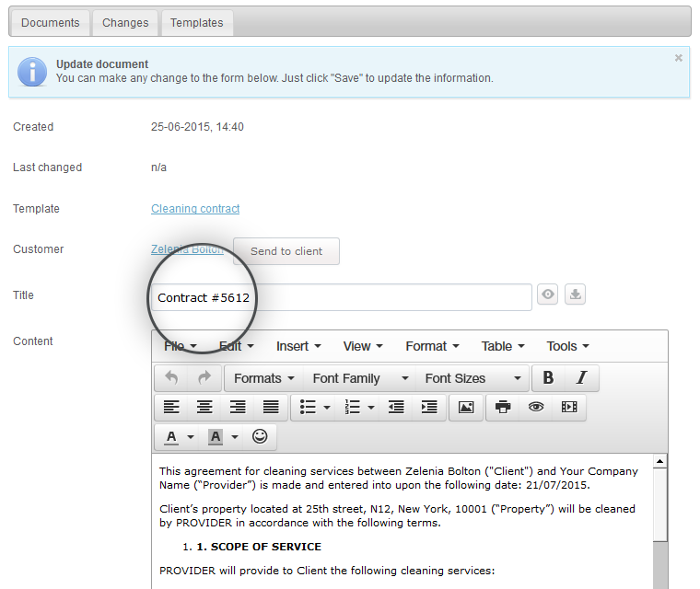Open customer Zelenia Bolton link
This screenshot has height=589, width=700.
[187, 249]
